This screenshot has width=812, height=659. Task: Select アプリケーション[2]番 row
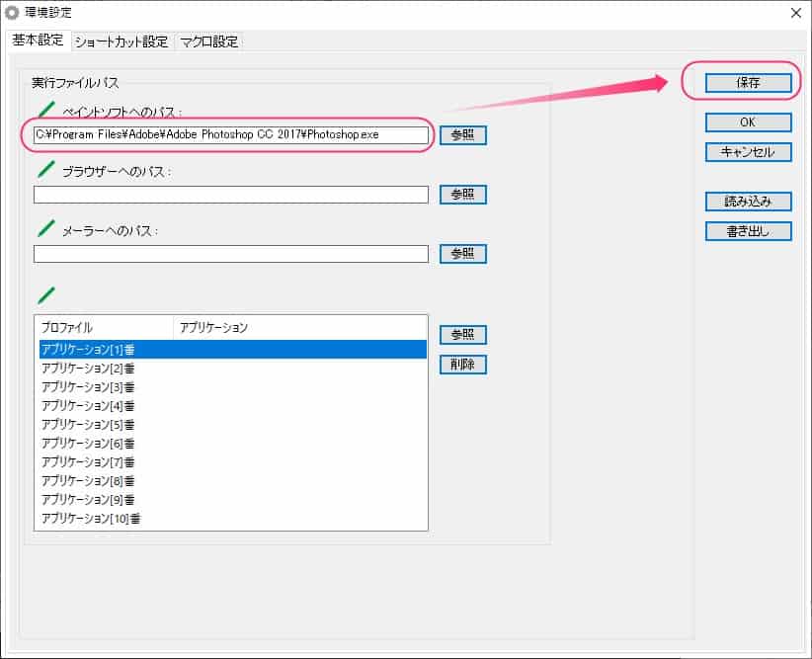coord(232,369)
